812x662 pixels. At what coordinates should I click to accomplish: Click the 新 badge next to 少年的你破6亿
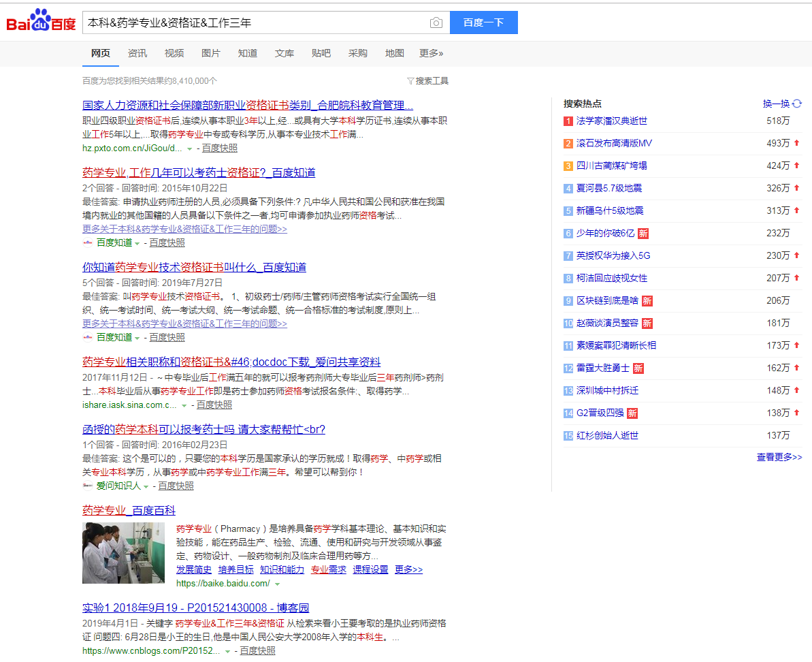click(x=643, y=234)
